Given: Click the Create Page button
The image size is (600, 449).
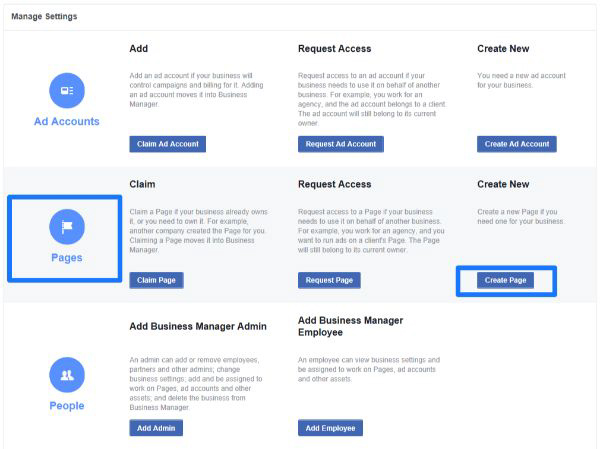Looking at the screenshot, I should (505, 280).
